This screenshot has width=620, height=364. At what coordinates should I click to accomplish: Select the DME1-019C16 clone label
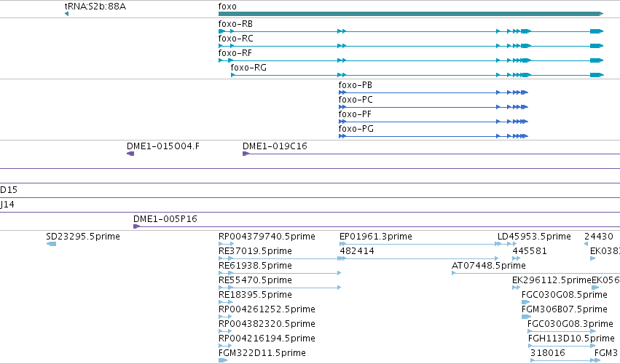[x=275, y=146]
